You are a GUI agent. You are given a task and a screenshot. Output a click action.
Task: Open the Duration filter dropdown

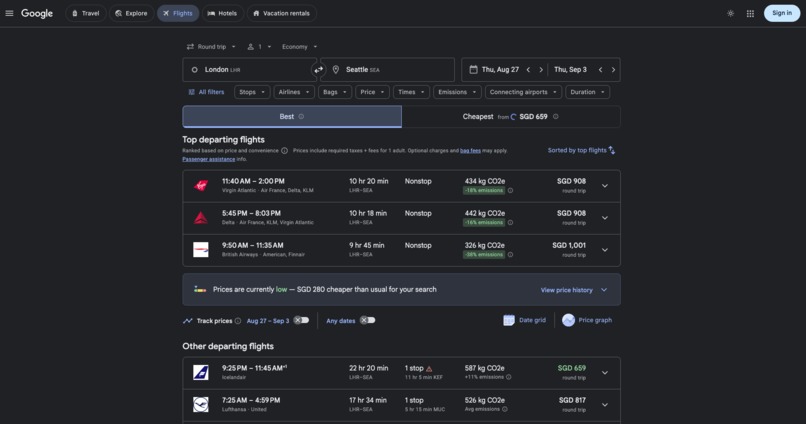588,92
